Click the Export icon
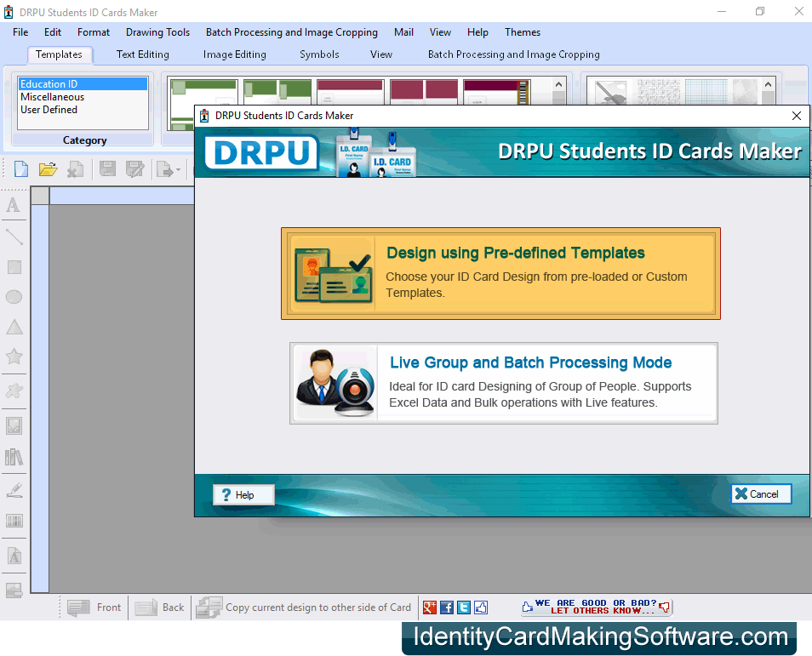 tap(164, 168)
